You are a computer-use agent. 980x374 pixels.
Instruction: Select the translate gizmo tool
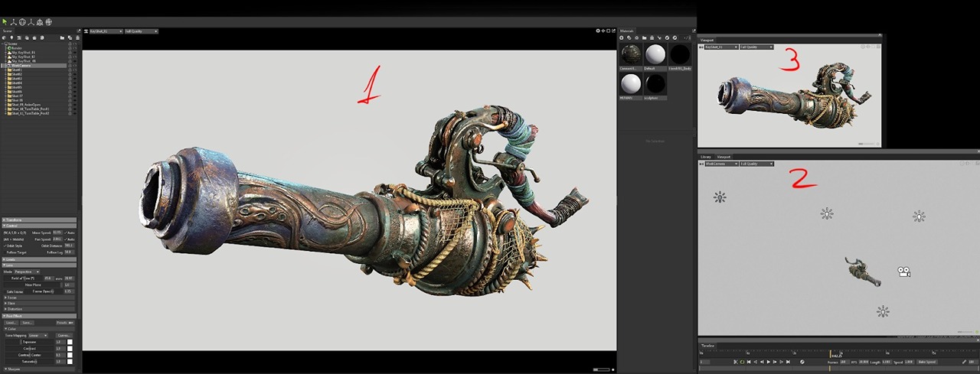click(x=13, y=21)
